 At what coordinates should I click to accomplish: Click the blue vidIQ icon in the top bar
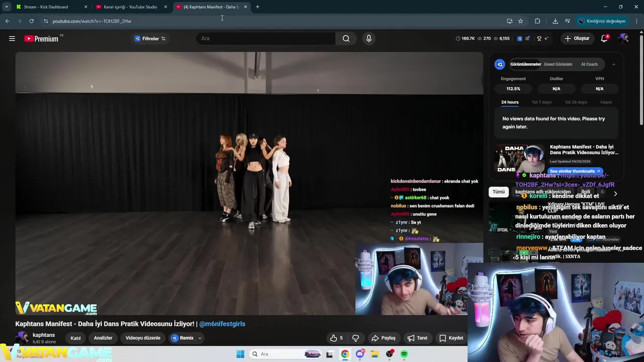(x=520, y=39)
